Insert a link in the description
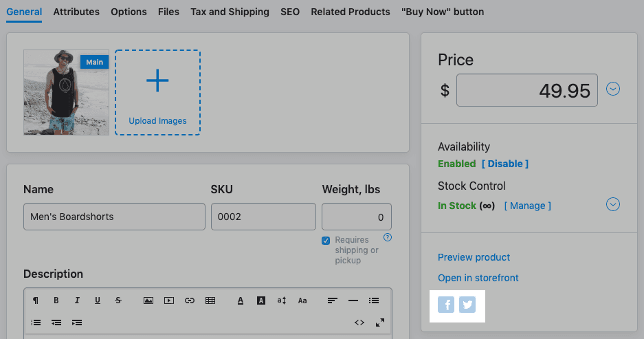The width and height of the screenshot is (644, 339). click(190, 300)
